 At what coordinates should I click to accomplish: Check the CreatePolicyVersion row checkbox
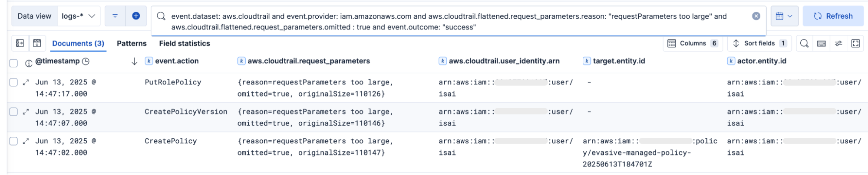(13, 112)
